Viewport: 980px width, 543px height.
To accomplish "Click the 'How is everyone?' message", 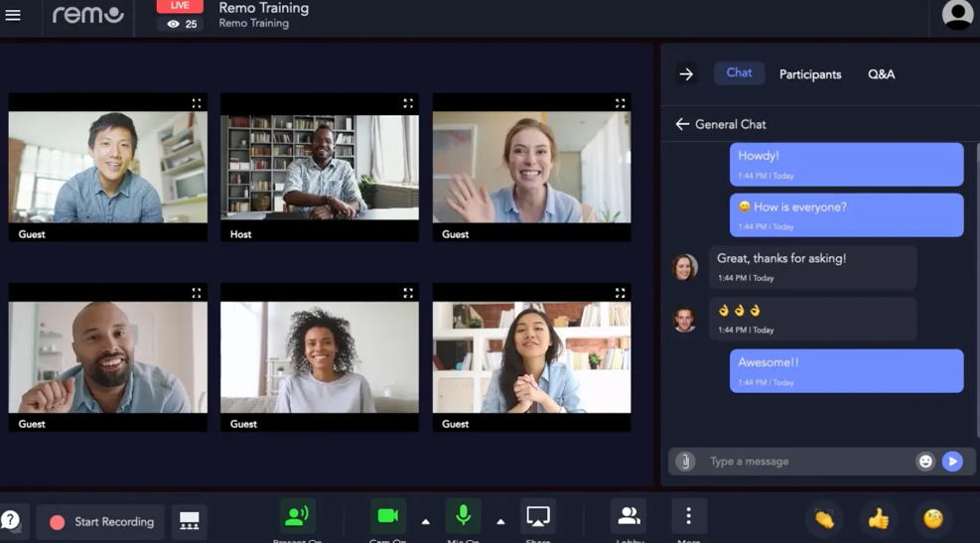I will click(x=846, y=215).
